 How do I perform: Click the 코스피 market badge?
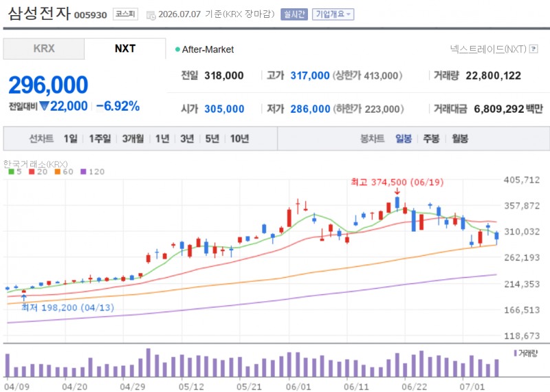pos(125,14)
